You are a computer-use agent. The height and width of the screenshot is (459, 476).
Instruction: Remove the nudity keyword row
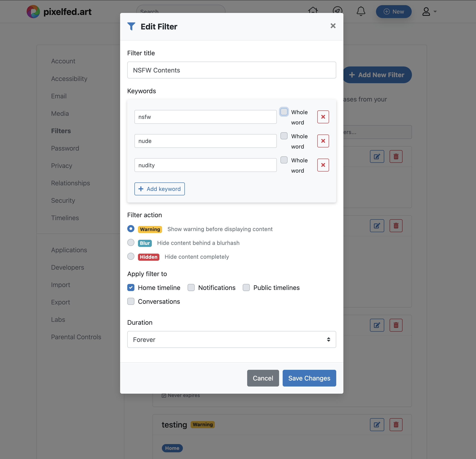pos(323,165)
